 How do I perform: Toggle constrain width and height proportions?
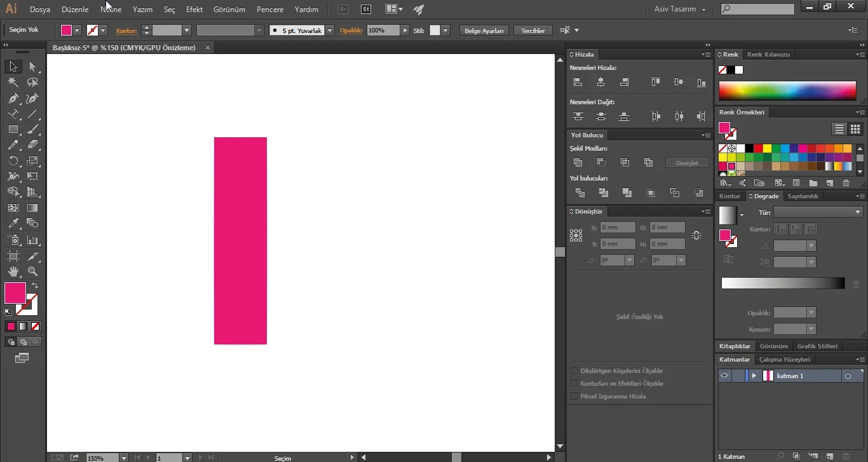pyautogui.click(x=696, y=235)
